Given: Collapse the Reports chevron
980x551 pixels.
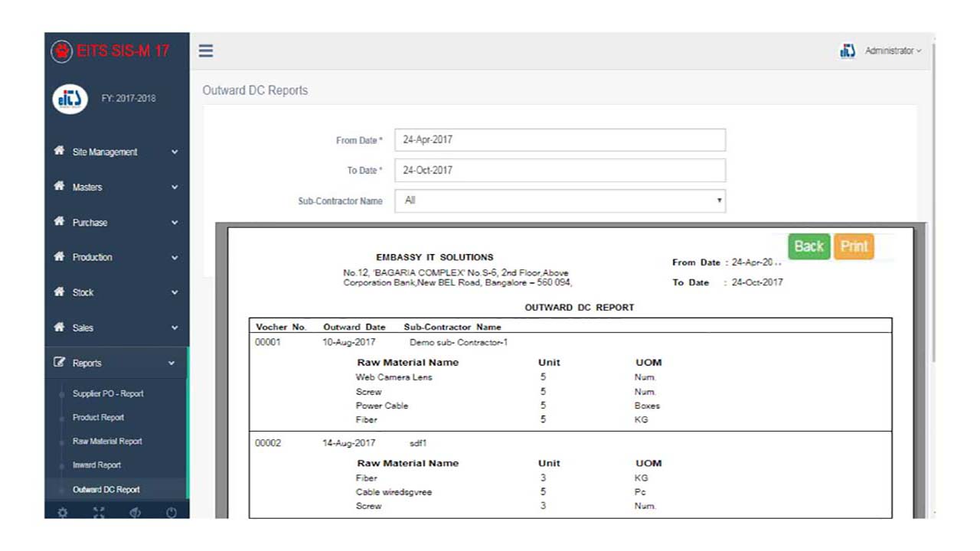Looking at the screenshot, I should tap(171, 364).
